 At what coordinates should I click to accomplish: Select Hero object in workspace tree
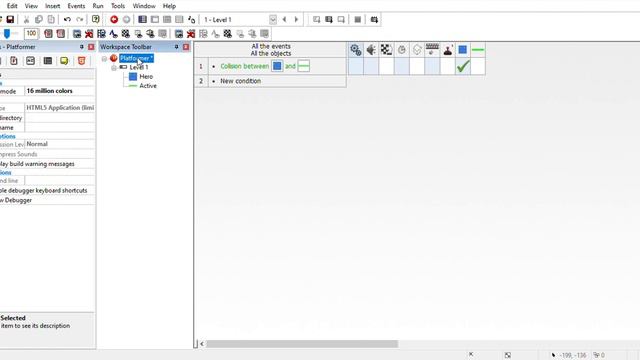pos(146,76)
